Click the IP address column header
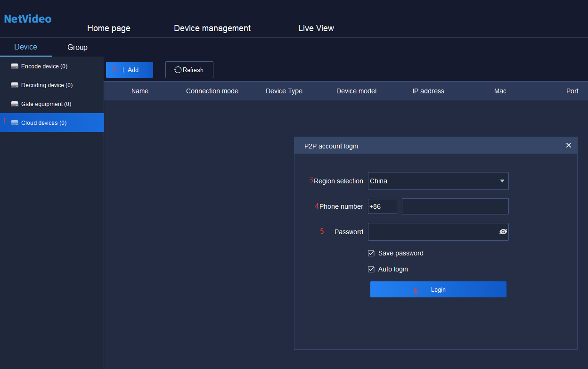Image resolution: width=588 pixels, height=369 pixels. [x=428, y=91]
